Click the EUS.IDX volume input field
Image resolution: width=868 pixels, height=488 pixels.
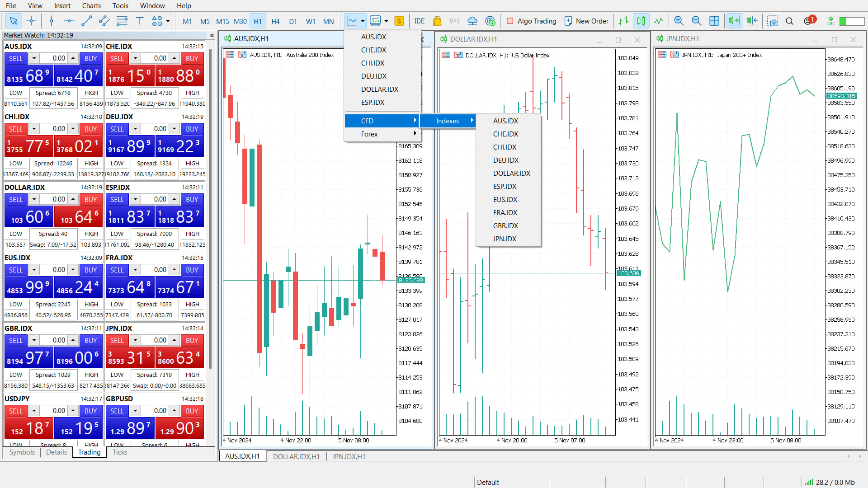tap(53, 270)
